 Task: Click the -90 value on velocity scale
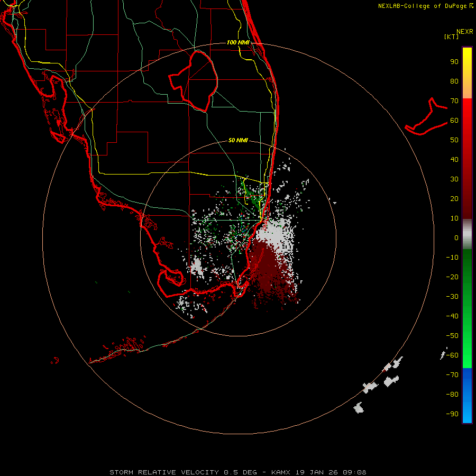[x=452, y=414]
